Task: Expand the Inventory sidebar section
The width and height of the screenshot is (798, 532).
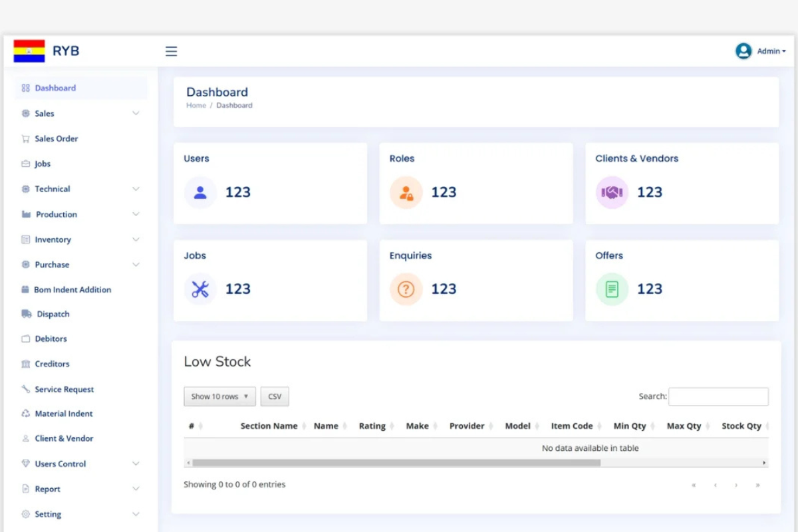Action: click(x=80, y=239)
